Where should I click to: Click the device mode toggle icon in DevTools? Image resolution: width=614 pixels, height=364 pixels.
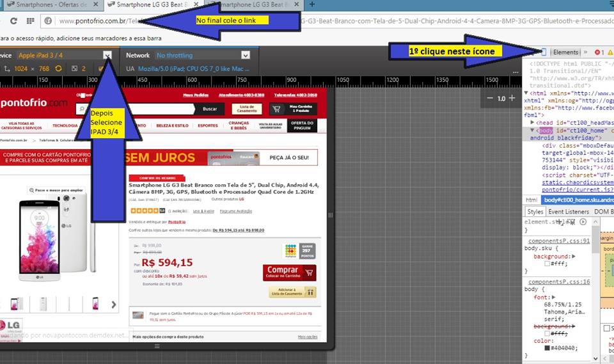pos(543,52)
